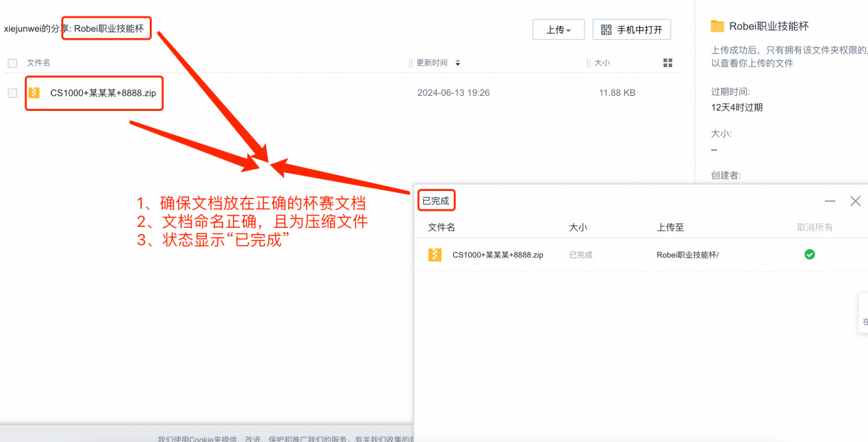Click the yellow folder icon in details panel
Screen dimensions: 868x442
tap(717, 26)
